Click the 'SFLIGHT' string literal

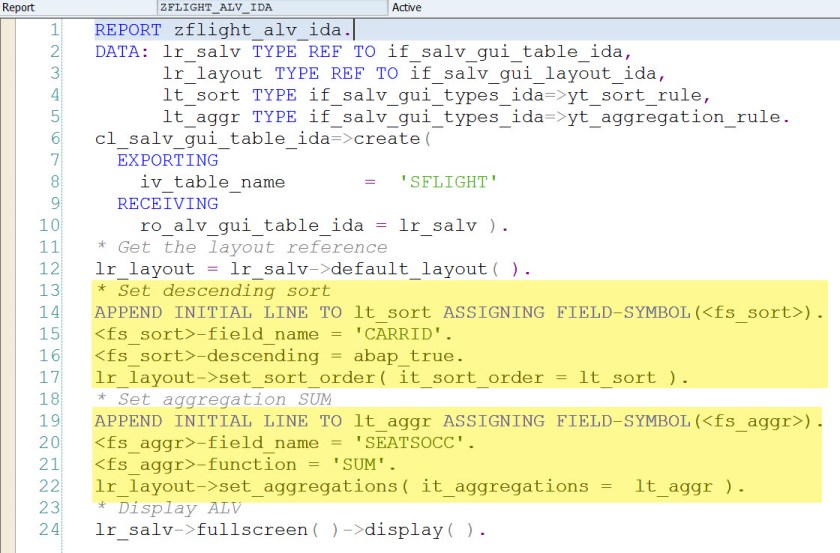[448, 182]
